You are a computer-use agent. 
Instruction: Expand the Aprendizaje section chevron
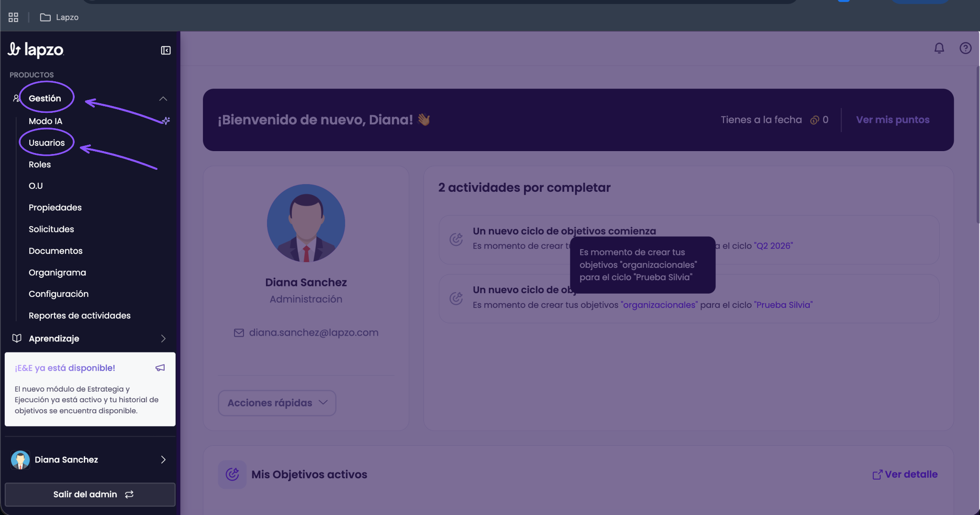(163, 339)
